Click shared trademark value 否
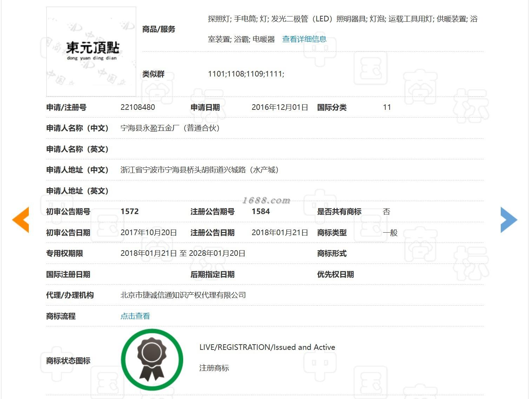The height and width of the screenshot is (399, 532). tap(386, 212)
